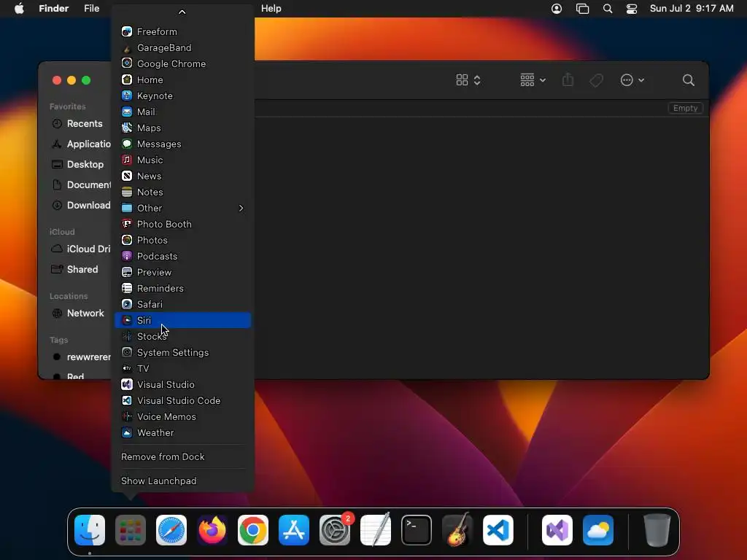747x560 pixels.
Task: Open Trash in the Dock
Action: (657, 530)
